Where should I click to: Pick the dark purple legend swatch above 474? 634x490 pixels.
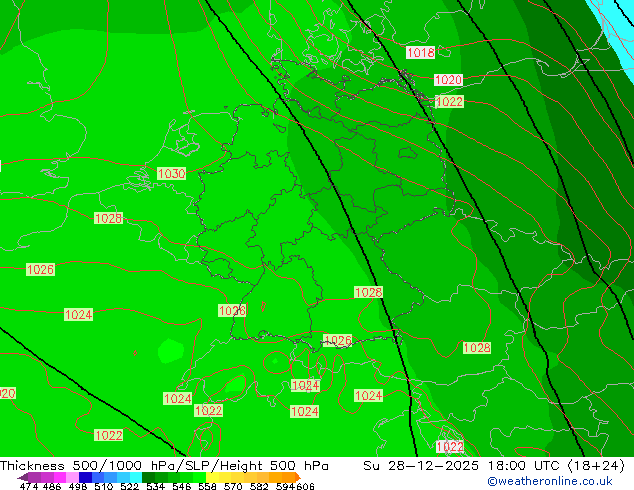pos(34,477)
